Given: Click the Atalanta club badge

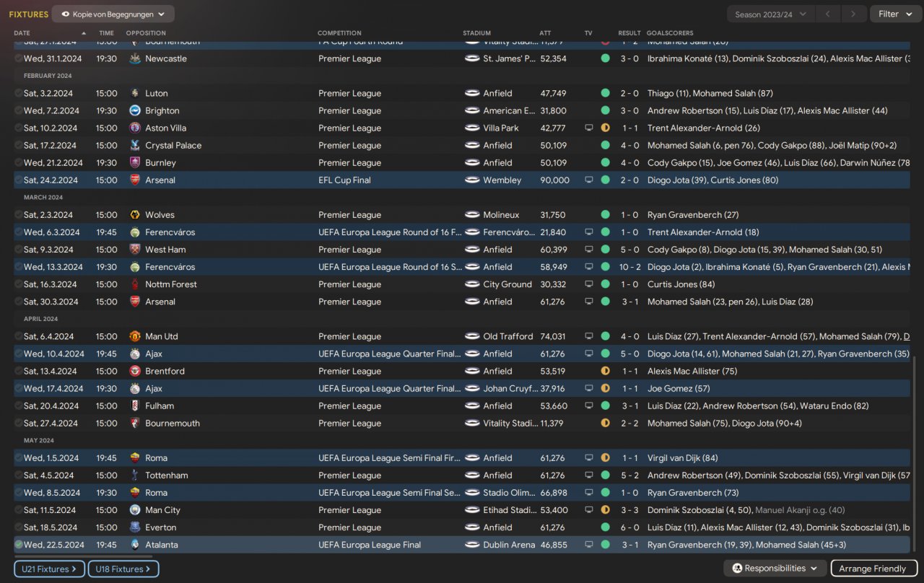Looking at the screenshot, I should [x=134, y=545].
